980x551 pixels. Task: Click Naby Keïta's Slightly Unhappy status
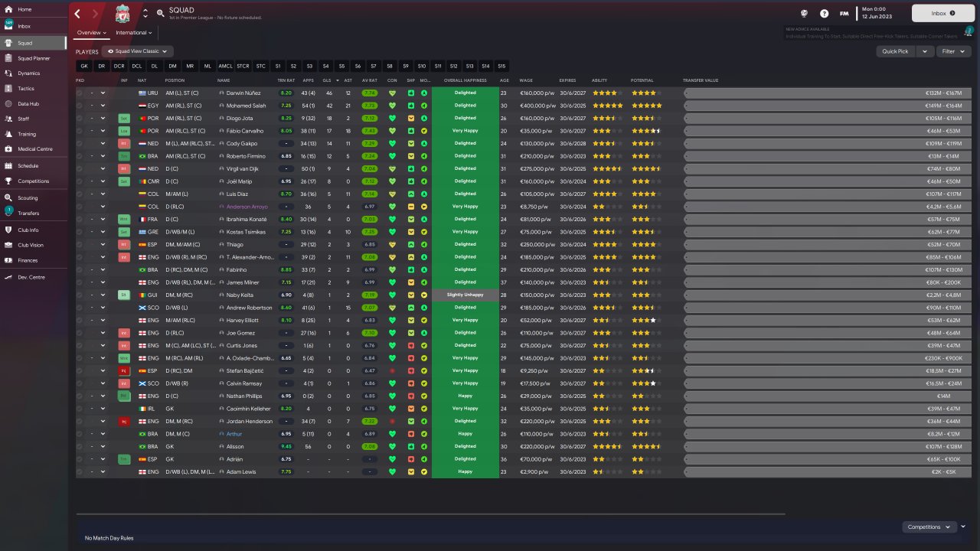(465, 295)
